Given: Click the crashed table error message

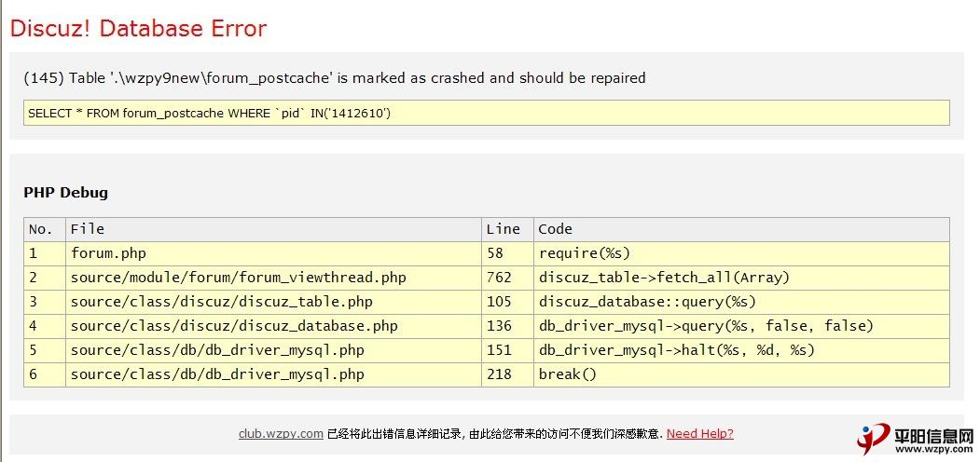Looking at the screenshot, I should (x=335, y=78).
